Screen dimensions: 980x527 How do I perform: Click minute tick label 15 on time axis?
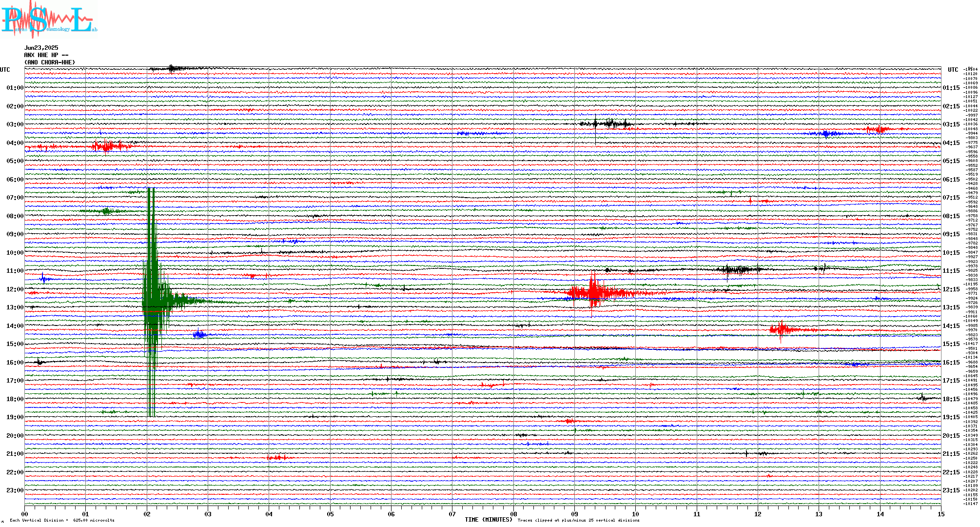[x=941, y=514]
